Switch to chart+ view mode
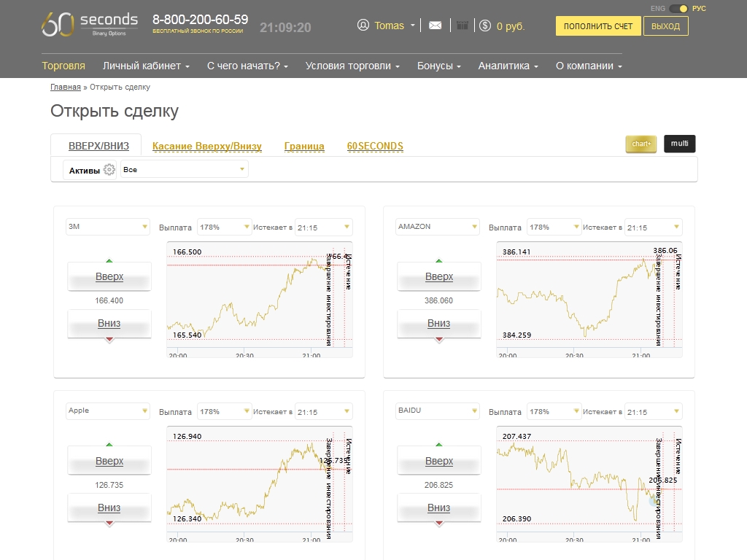This screenshot has height=560, width=747. (641, 144)
